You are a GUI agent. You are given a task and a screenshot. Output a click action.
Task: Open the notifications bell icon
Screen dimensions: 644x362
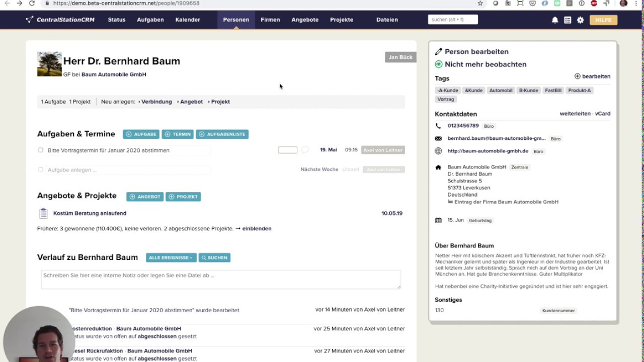(555, 20)
